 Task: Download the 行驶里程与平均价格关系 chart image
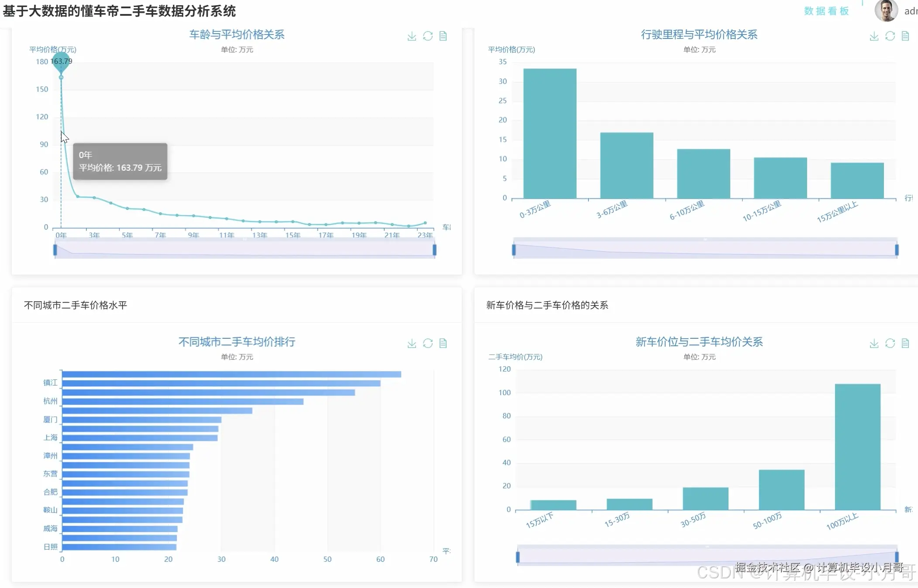[874, 36]
